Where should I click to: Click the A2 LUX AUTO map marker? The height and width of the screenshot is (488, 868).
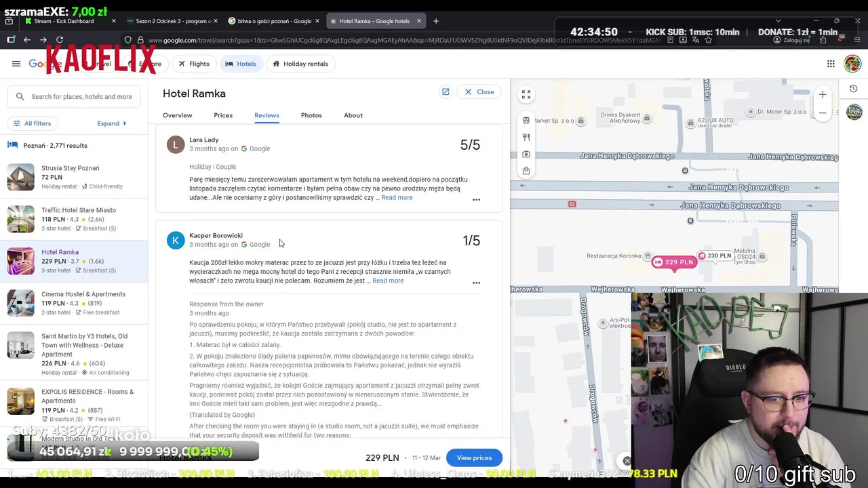point(691,123)
